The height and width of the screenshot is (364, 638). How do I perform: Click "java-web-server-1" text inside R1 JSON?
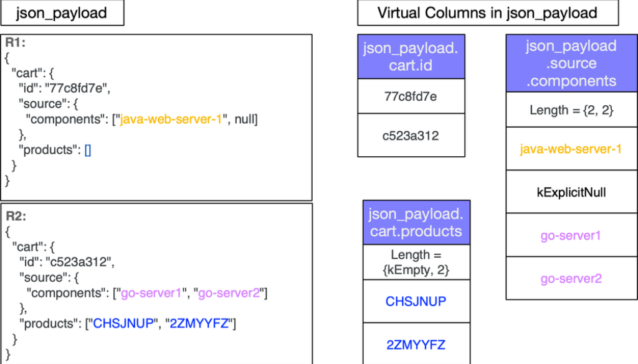[x=170, y=119]
